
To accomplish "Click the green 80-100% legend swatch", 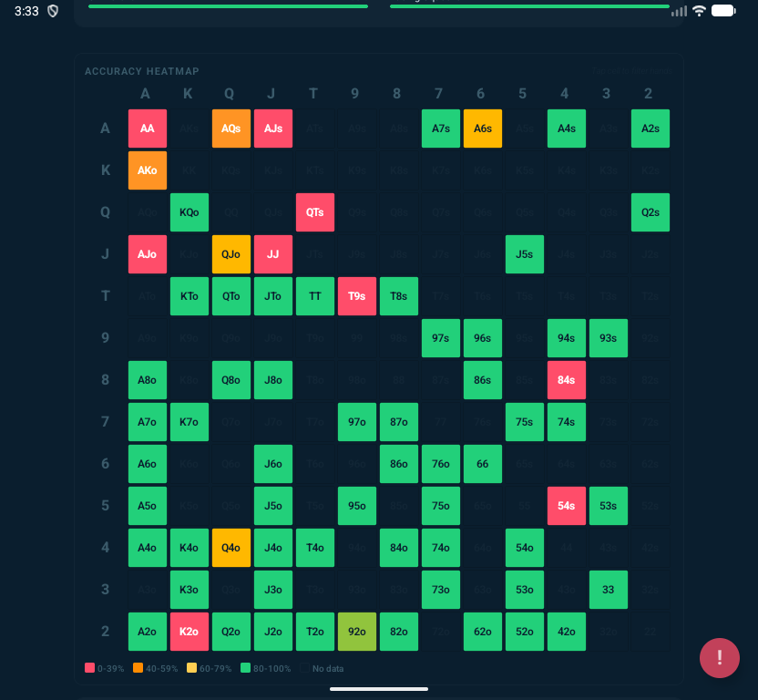I will (243, 668).
